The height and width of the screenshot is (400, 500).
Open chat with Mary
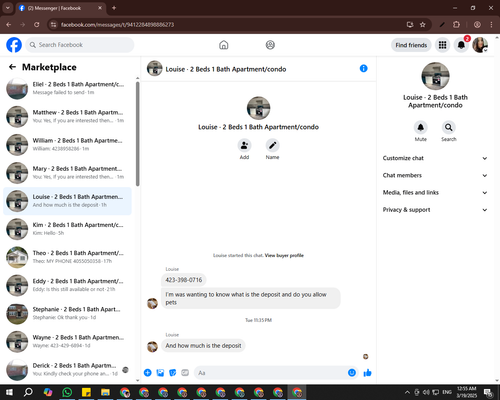(x=68, y=173)
